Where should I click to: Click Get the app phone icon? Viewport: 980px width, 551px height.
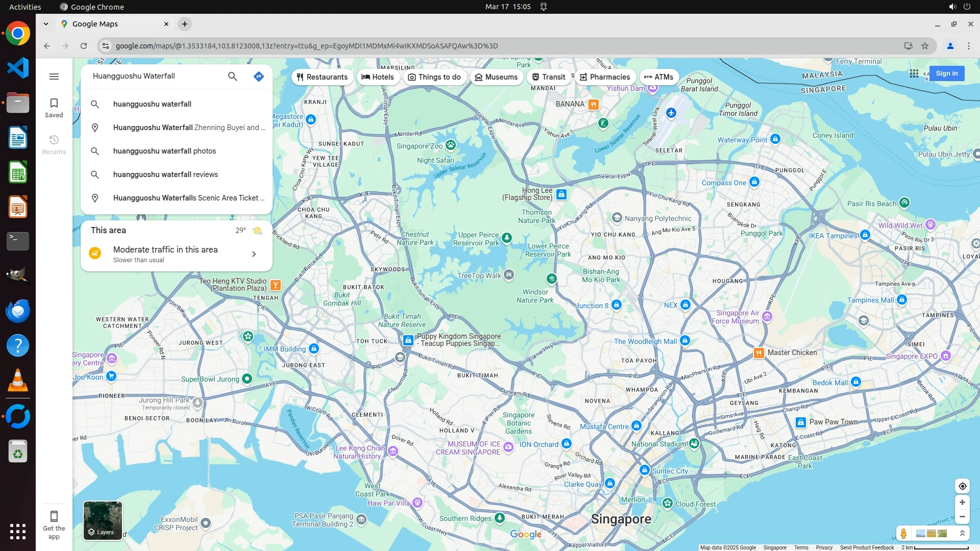coord(54,516)
